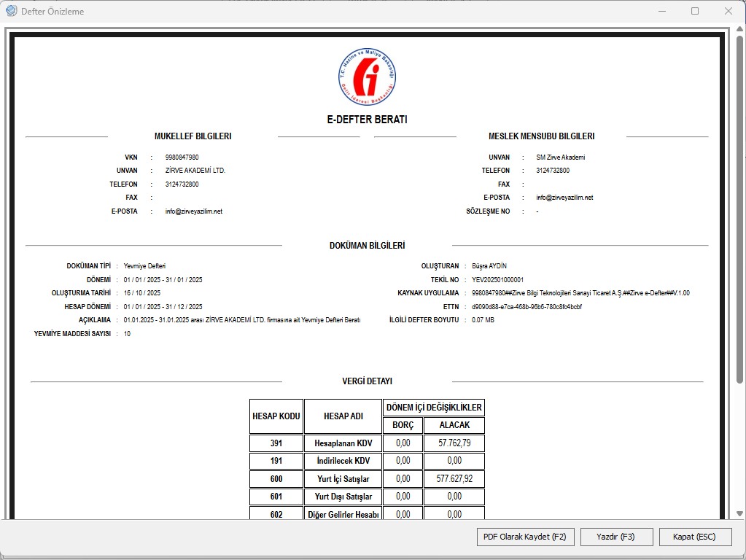Click the İndirilecek KDV cell
This screenshot has width=746, height=560.
click(x=343, y=461)
